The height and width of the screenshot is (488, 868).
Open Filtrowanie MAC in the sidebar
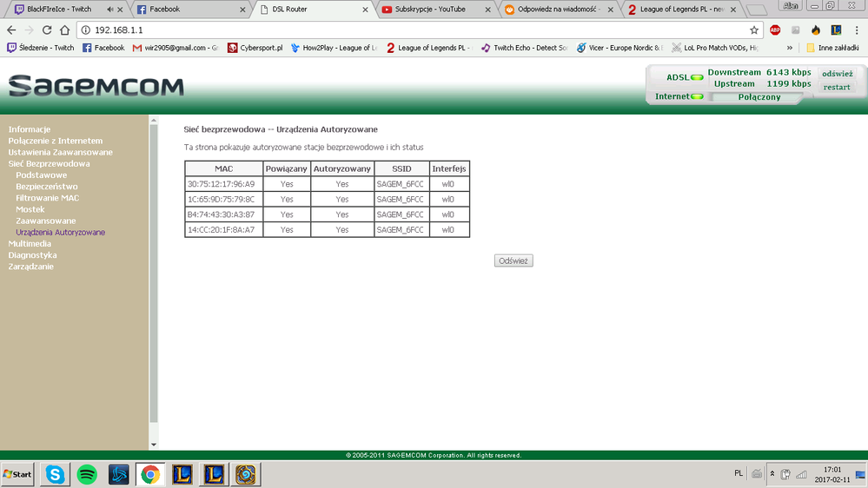[x=47, y=198]
